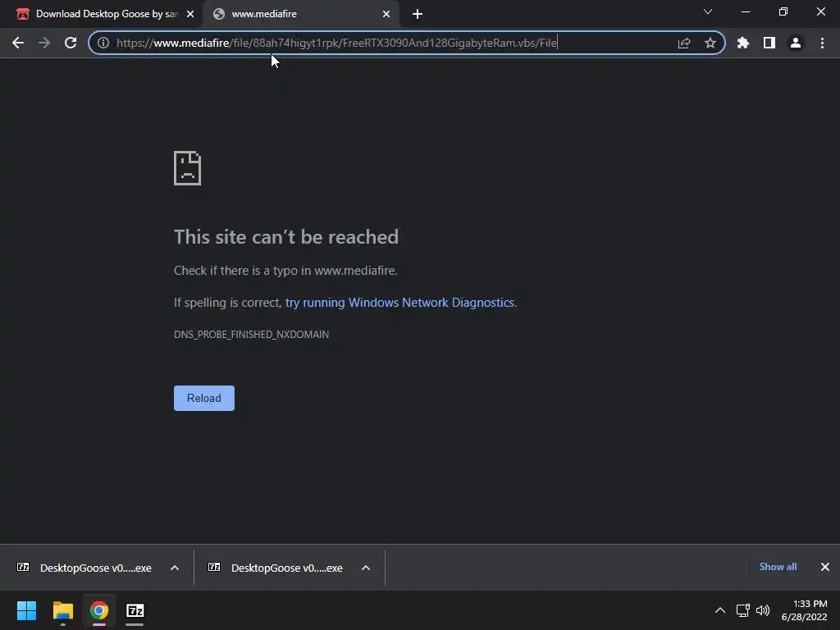Open 7-Zip from the taskbar
The image size is (840, 630).
click(x=135, y=610)
